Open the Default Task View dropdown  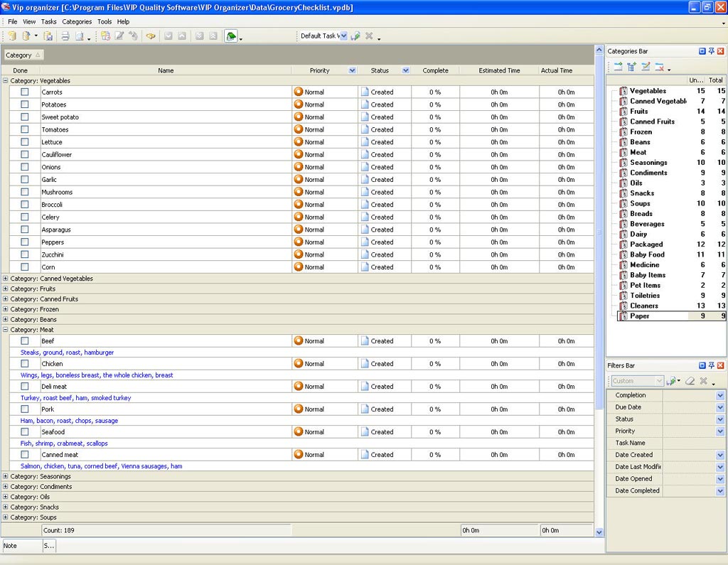point(343,36)
